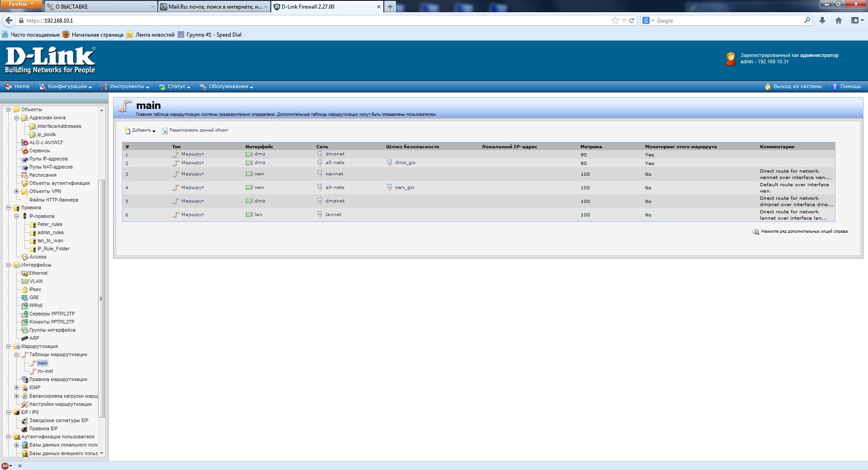Click the route type icon in row 1
The height and width of the screenshot is (470, 868).
point(176,154)
